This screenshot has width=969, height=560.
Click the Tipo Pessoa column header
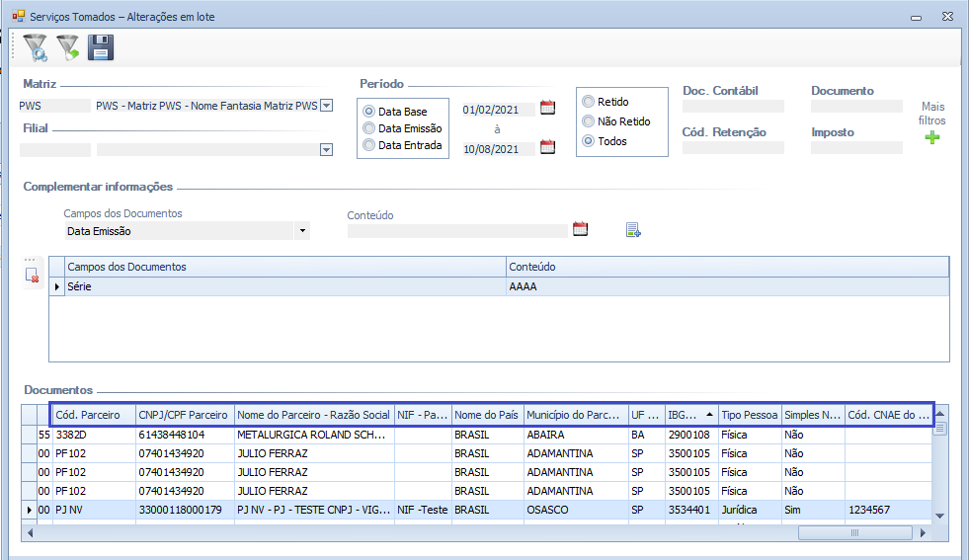coord(749,415)
